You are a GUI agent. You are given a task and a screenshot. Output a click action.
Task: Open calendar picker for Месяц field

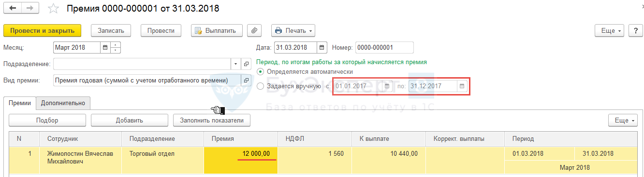point(105,48)
